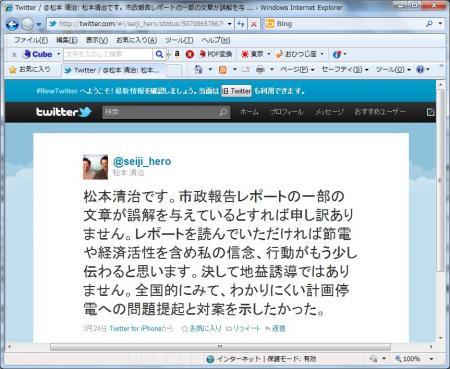Viewport: 450px width, 369px height.
Task: Open the お気に入り(A) menu
Action: point(136,40)
